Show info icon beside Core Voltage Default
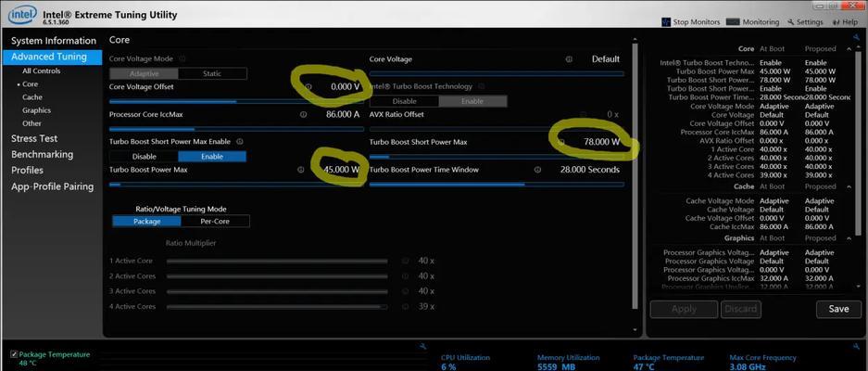Viewport: 868px width, 371px height. pyautogui.click(x=569, y=59)
